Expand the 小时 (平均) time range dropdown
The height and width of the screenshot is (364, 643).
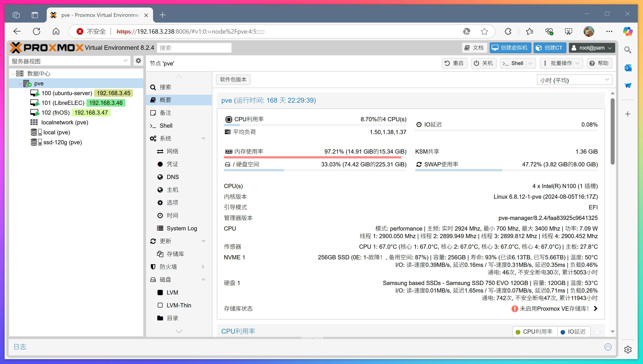coord(574,80)
